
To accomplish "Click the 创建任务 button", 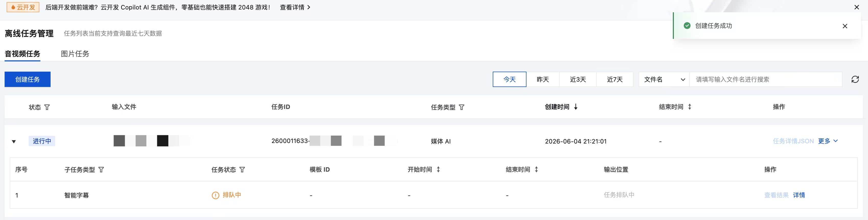I will [28, 79].
